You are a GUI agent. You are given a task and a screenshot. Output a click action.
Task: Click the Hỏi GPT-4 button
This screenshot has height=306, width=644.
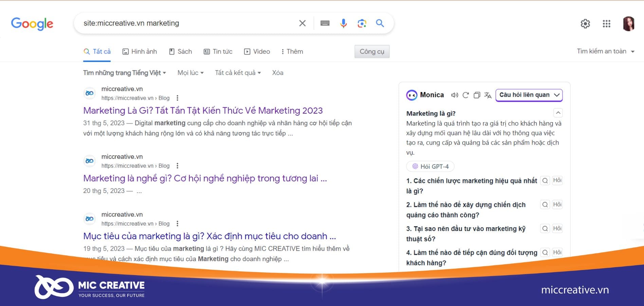coord(430,166)
